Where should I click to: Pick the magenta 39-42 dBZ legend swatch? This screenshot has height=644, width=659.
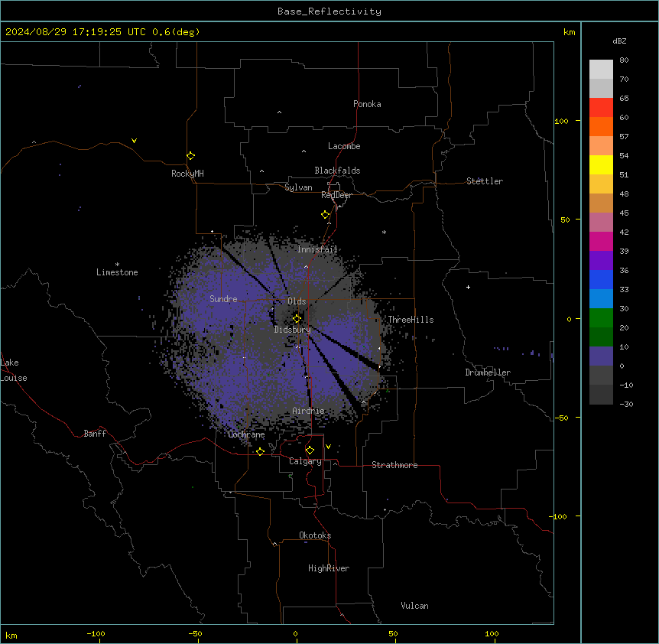pos(601,241)
